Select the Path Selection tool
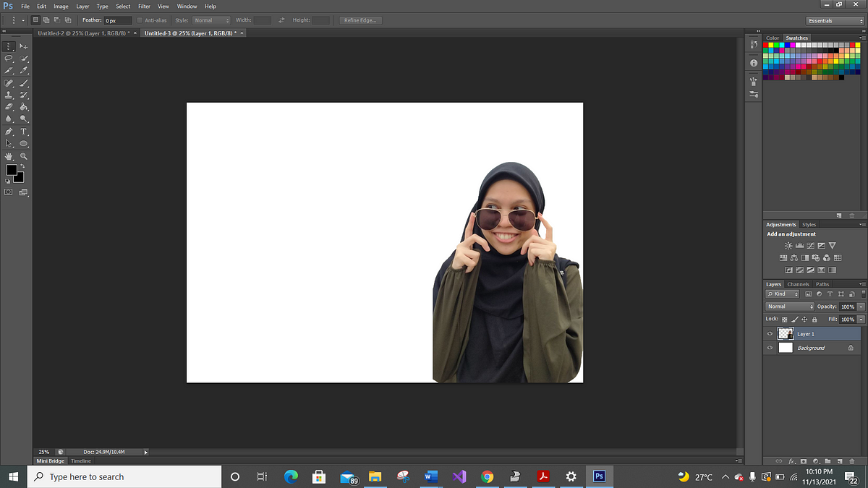Screen dimensions: 868x488 pos(9,144)
